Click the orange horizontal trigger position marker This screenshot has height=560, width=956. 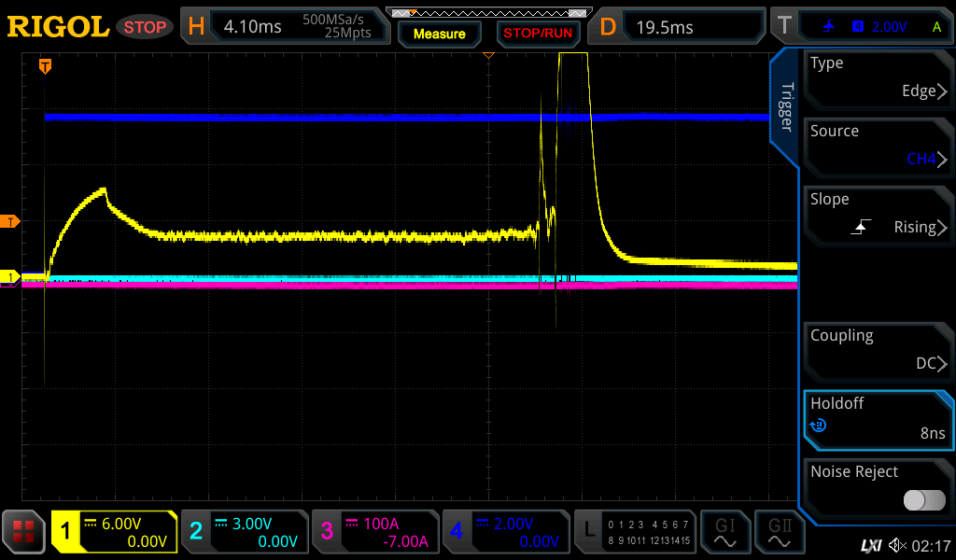pos(44,66)
